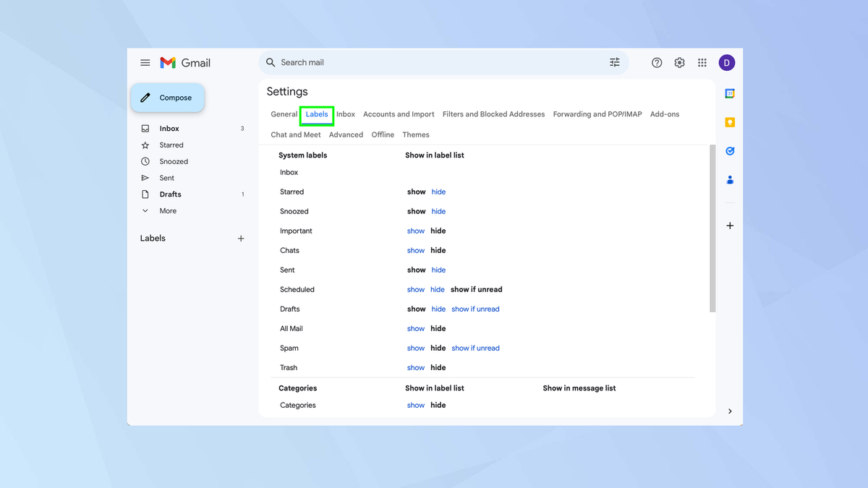Open search options with the filter icon

(x=614, y=62)
